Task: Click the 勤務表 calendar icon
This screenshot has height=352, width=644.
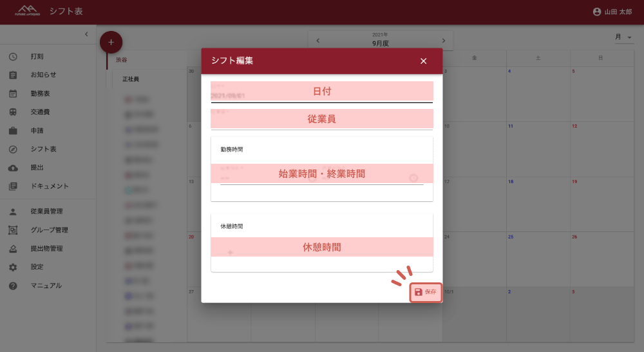Action: click(x=13, y=93)
